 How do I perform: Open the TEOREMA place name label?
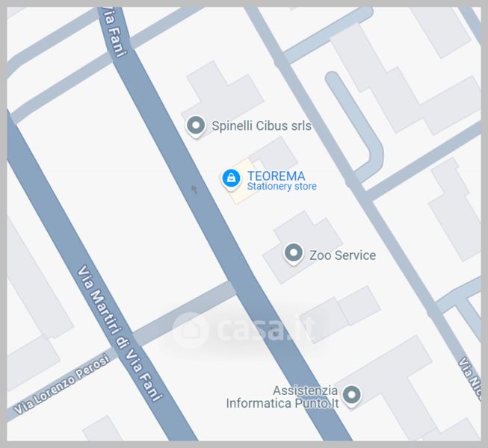(276, 176)
